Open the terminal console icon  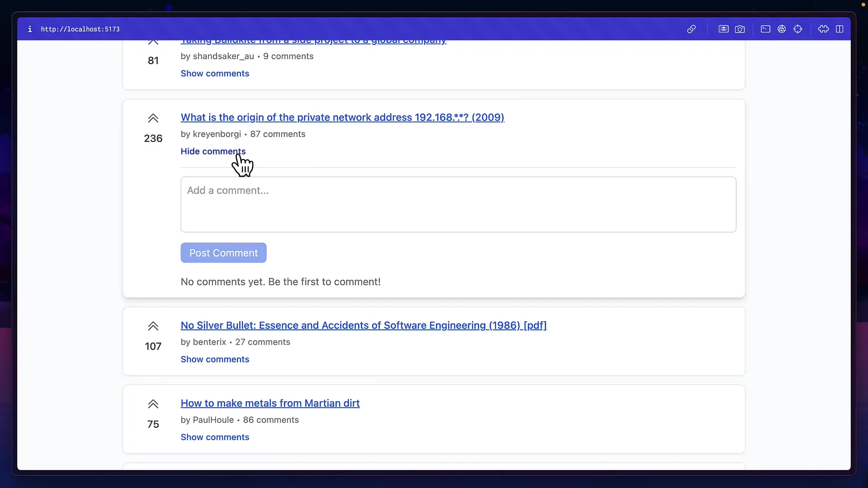765,29
